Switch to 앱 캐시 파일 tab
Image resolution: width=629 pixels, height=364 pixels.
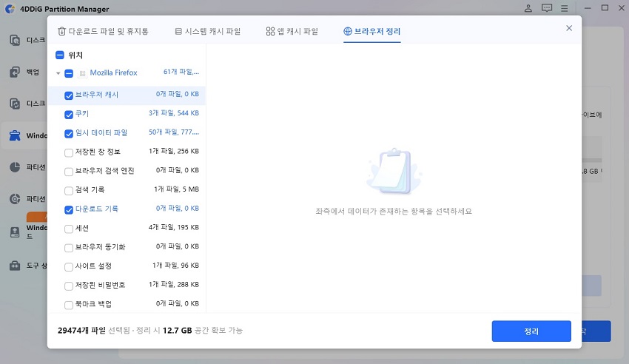point(292,31)
